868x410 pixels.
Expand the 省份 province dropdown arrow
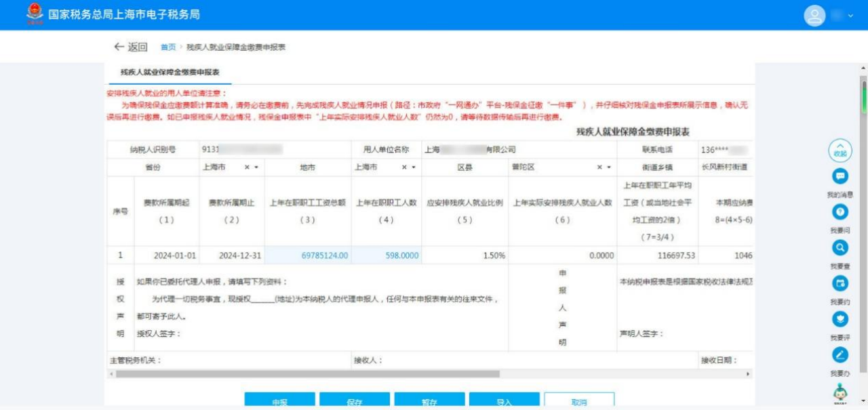256,167
